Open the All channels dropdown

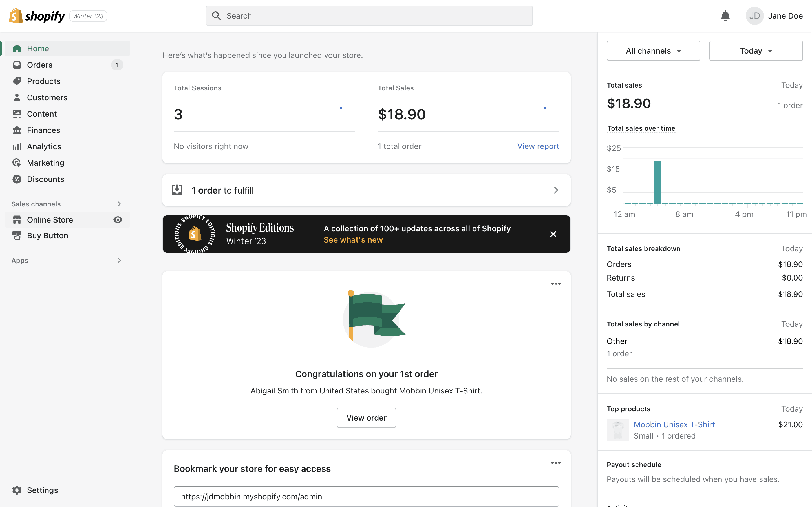coord(653,51)
